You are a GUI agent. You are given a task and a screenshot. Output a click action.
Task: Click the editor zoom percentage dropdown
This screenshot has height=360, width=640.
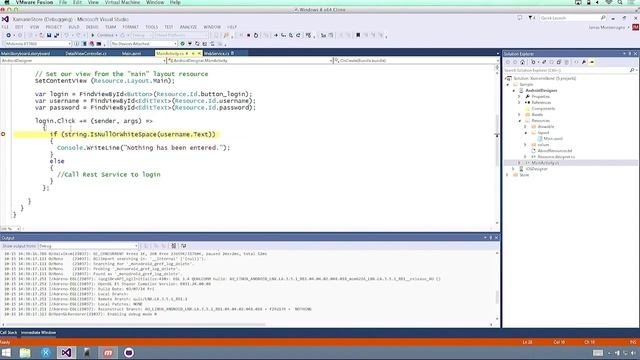point(10,229)
